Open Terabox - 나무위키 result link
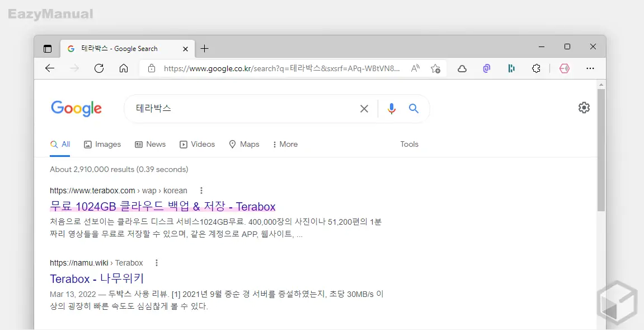This screenshot has width=644, height=330. [x=97, y=279]
